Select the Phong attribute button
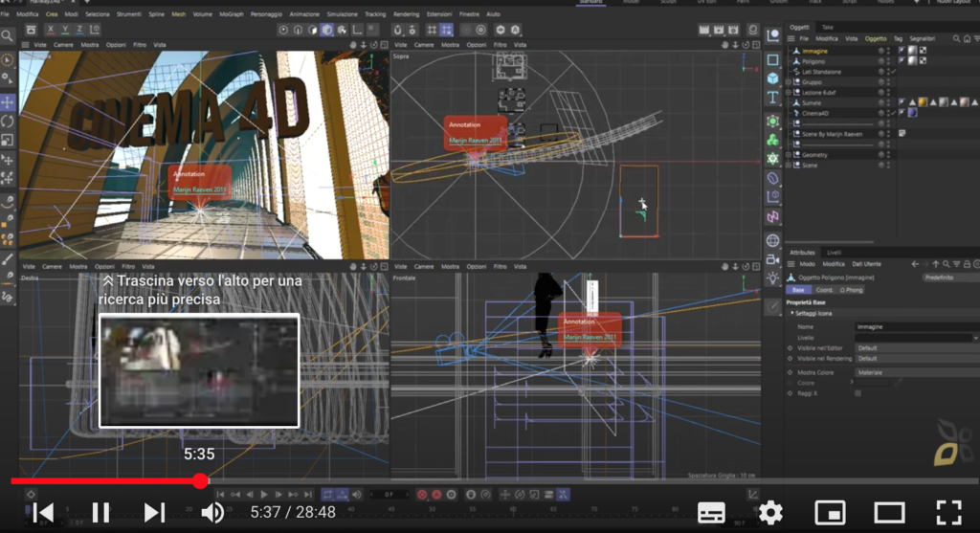The image size is (980, 533). [851, 290]
